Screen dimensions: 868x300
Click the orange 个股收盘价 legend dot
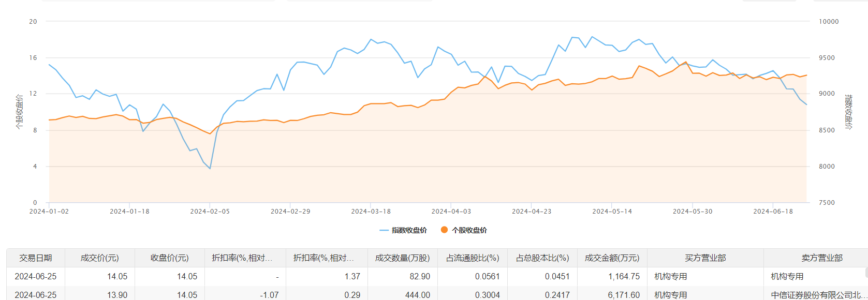click(444, 230)
